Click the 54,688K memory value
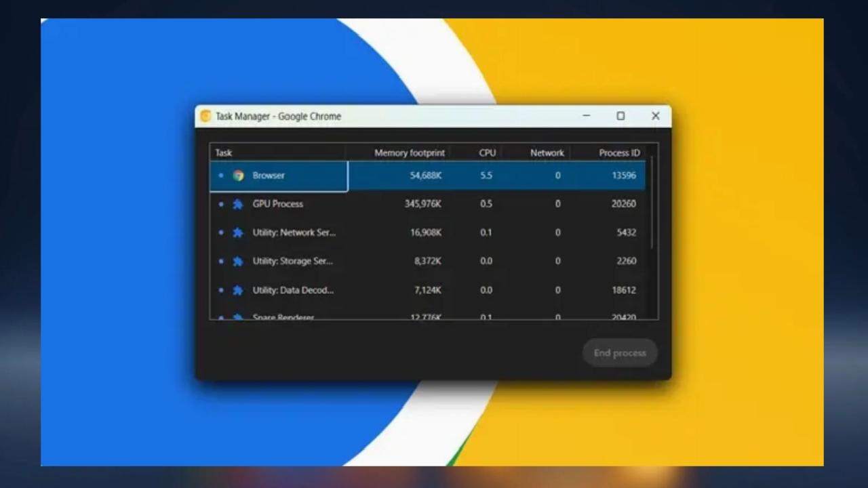Screen dimensions: 868x488 (x=426, y=176)
